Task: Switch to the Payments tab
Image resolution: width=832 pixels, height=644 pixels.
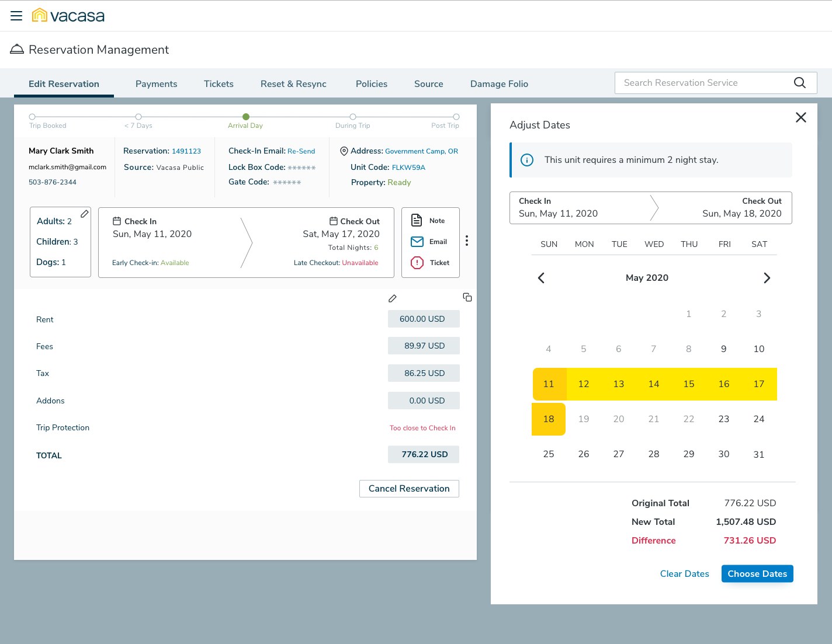Action: coord(156,83)
